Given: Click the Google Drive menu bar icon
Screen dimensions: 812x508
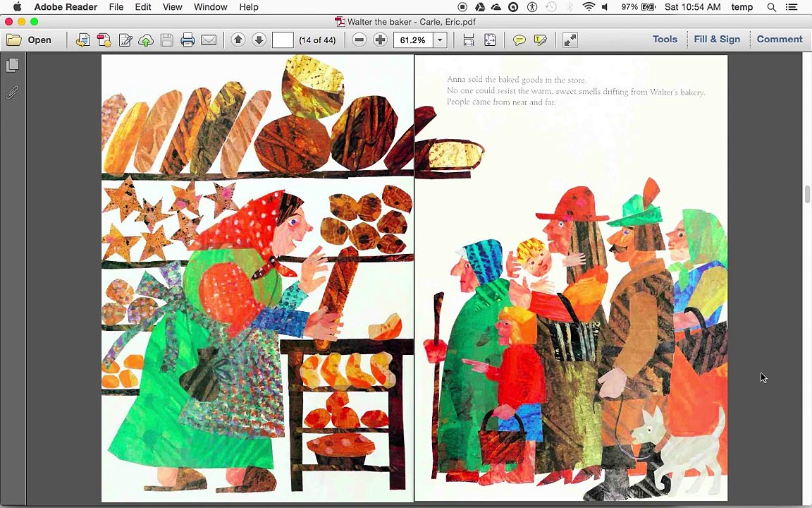Looking at the screenshot, I should [x=479, y=7].
